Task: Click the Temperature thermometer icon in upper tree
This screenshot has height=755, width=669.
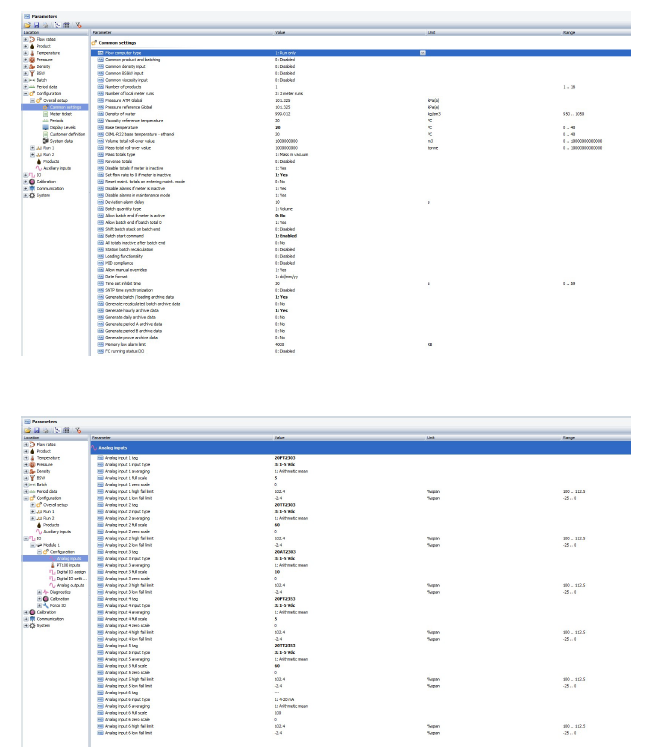Action: 32,53
